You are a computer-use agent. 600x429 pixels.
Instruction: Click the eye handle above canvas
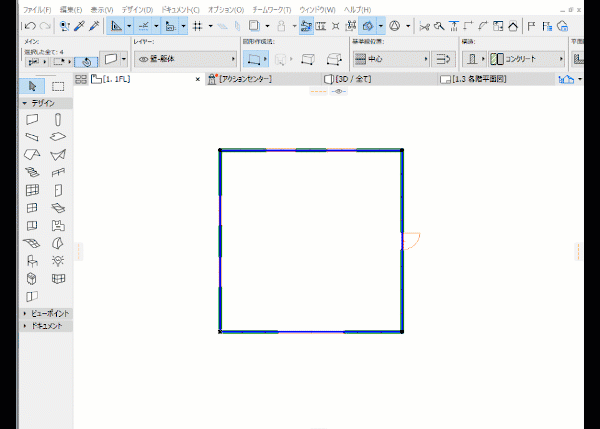coord(339,91)
